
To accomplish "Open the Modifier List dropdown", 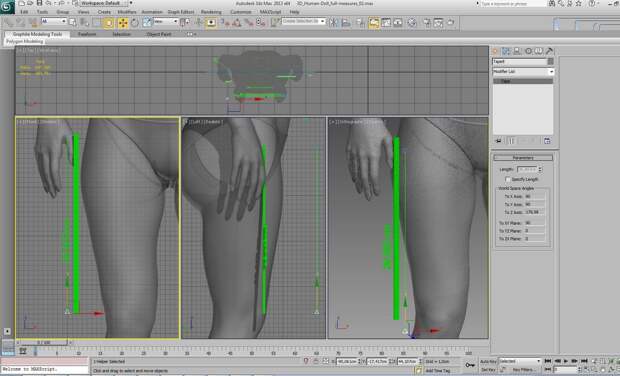I will 523,72.
